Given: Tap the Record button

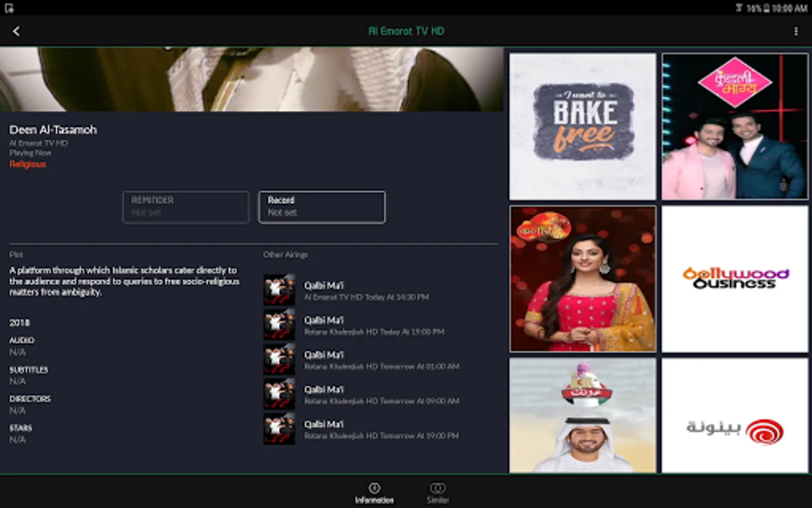Looking at the screenshot, I should click(322, 207).
